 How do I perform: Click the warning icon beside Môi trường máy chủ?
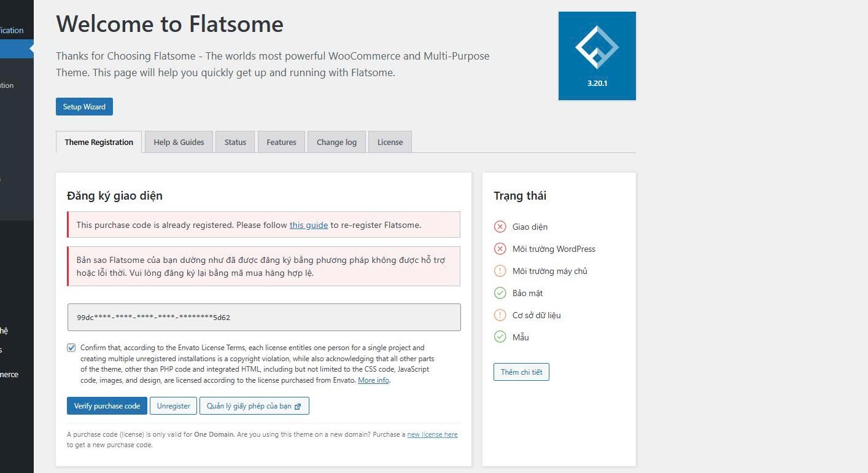(499, 271)
